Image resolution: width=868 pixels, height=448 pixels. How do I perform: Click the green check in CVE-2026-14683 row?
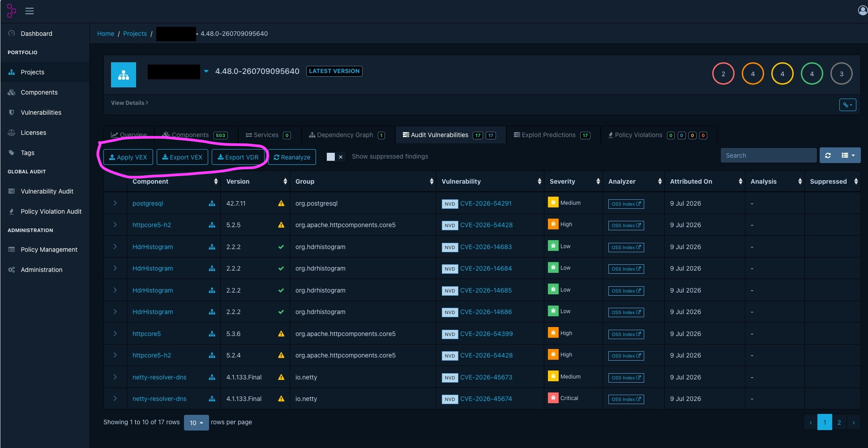[x=281, y=247]
